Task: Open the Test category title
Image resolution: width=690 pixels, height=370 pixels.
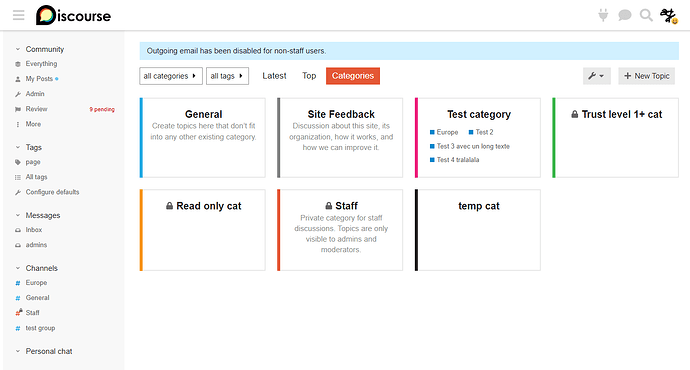Action: 479,114
